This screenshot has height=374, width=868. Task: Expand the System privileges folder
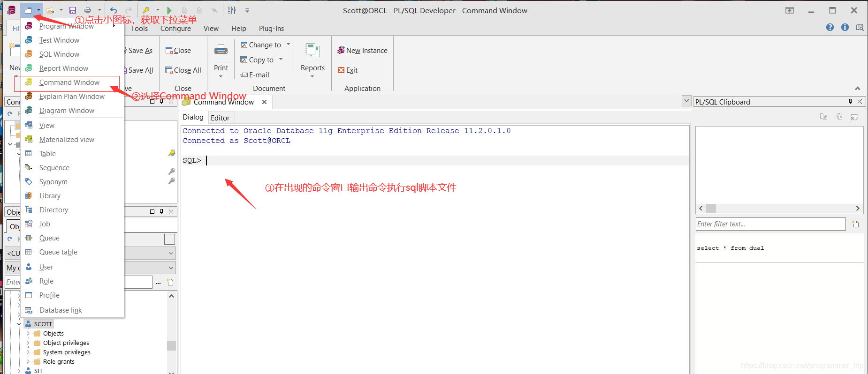pos(28,352)
